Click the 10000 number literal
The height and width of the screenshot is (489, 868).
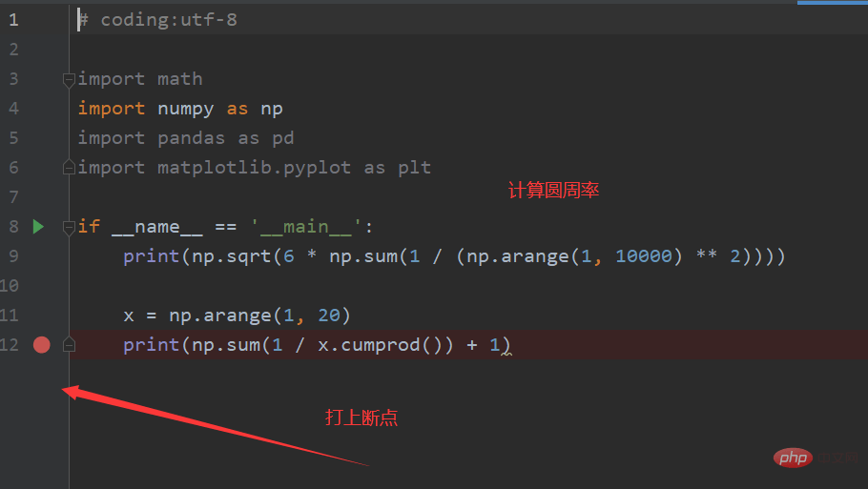pos(644,256)
